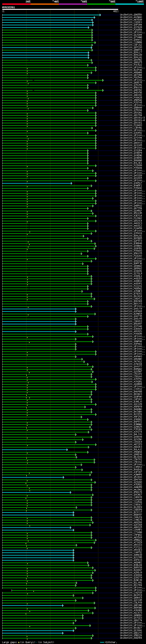Open the UniRef100_P18260 entry
The height and width of the screenshot is (644, 146).
click(x=131, y=256)
